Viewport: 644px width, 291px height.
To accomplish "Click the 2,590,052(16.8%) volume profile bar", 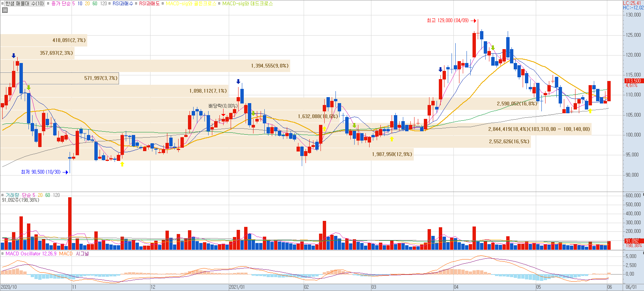I will [270, 103].
